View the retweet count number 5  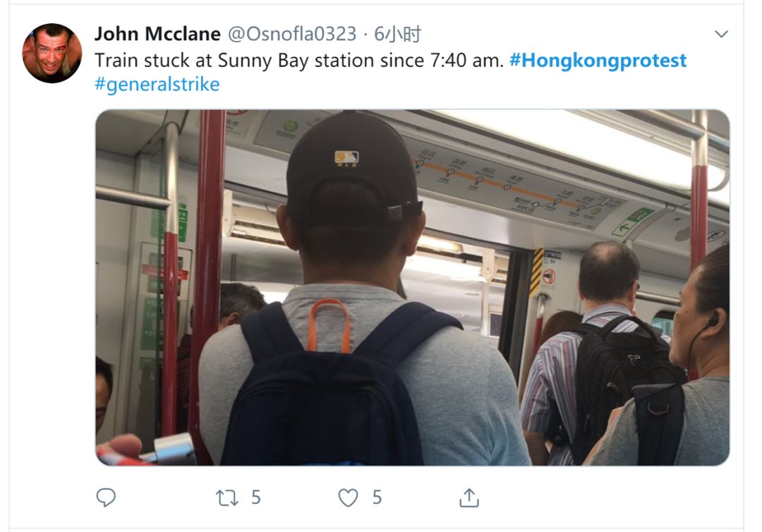pos(256,497)
